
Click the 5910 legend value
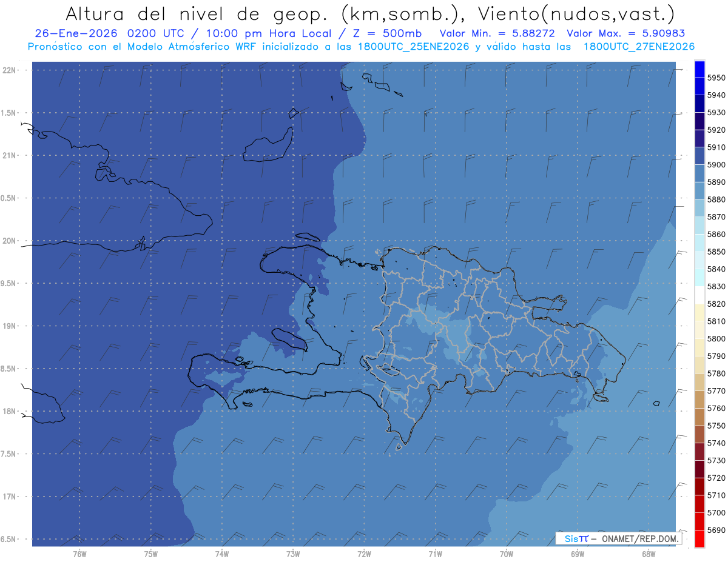pos(716,147)
